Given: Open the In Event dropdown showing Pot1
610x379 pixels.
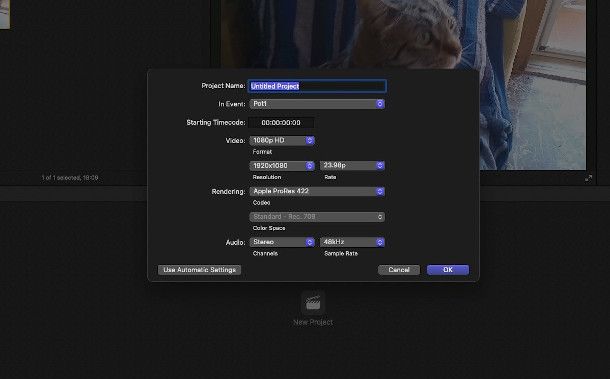Looking at the screenshot, I should point(317,104).
